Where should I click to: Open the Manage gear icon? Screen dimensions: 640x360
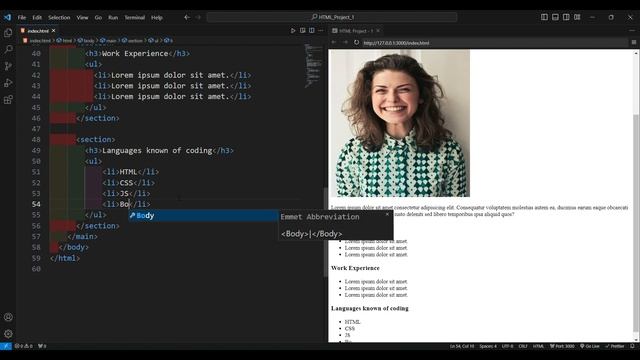coord(8,334)
